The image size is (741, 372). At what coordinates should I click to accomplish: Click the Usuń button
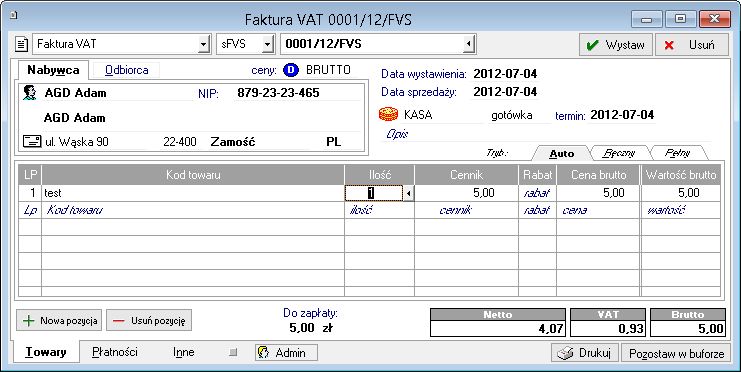tap(691, 45)
